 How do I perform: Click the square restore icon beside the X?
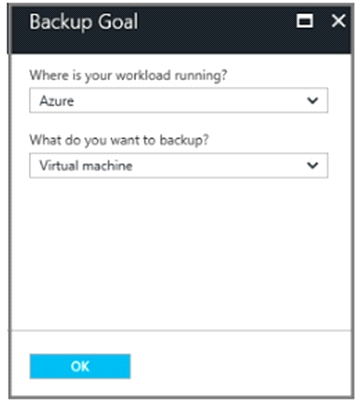pyautogui.click(x=305, y=21)
